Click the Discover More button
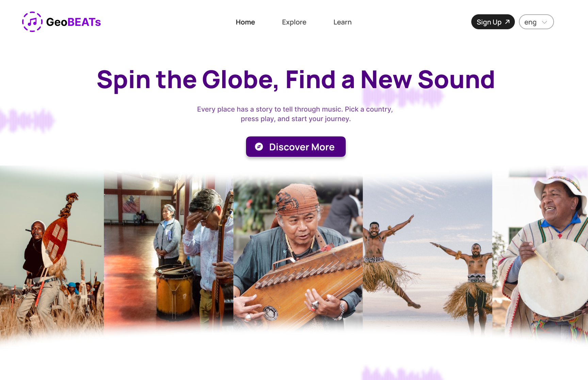 point(296,147)
